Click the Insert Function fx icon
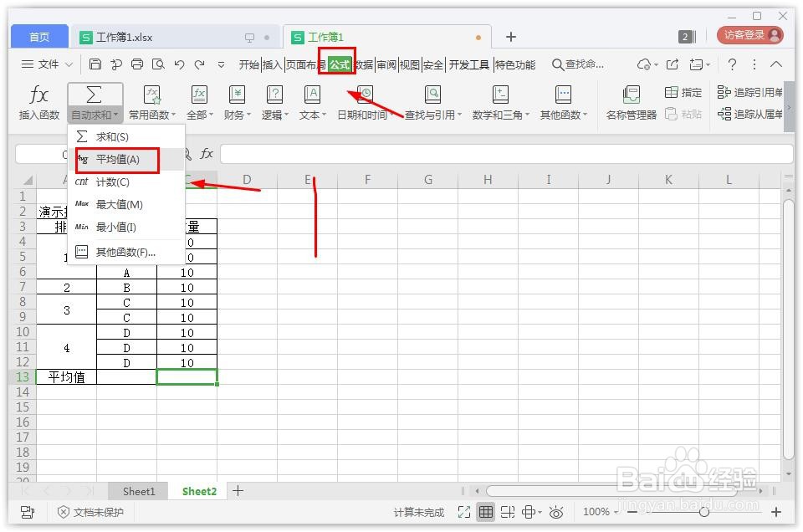The image size is (803, 532). coord(38,95)
